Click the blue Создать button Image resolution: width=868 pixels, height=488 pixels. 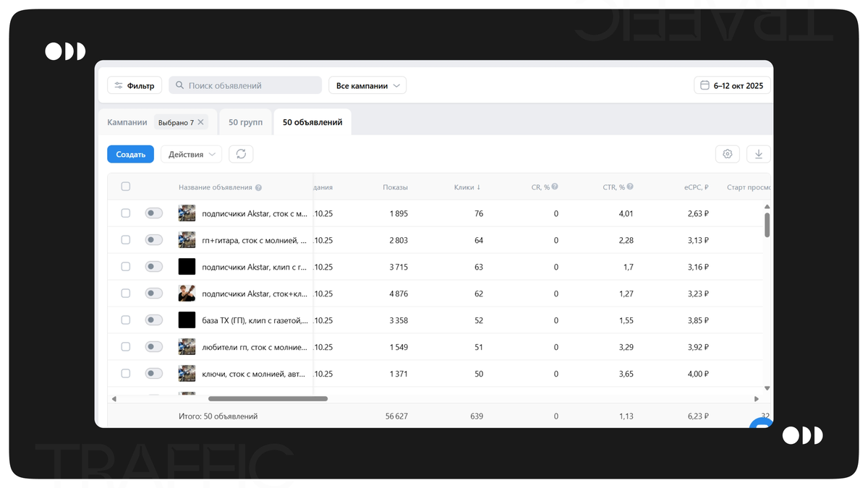point(131,154)
